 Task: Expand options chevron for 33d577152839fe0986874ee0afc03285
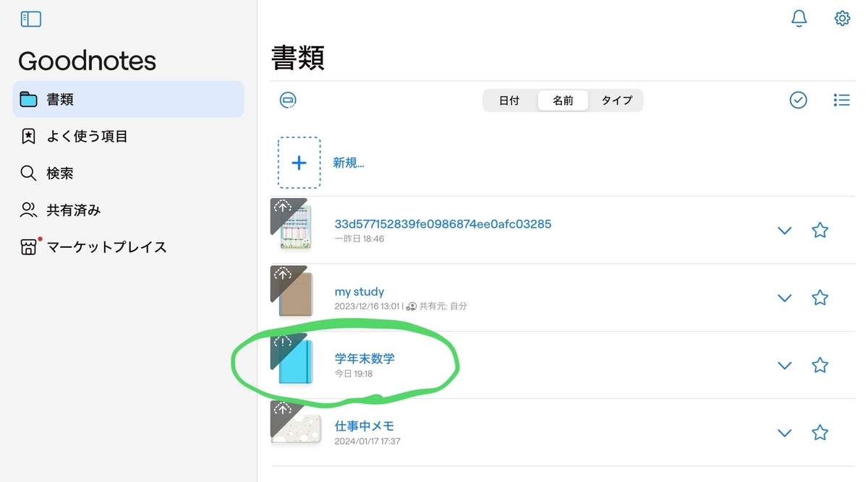coord(784,231)
